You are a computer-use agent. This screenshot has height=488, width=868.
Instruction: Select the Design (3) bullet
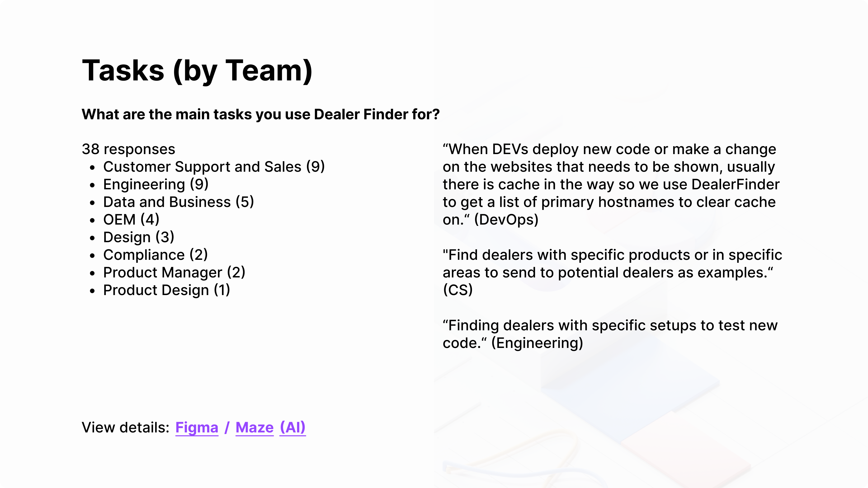point(139,237)
